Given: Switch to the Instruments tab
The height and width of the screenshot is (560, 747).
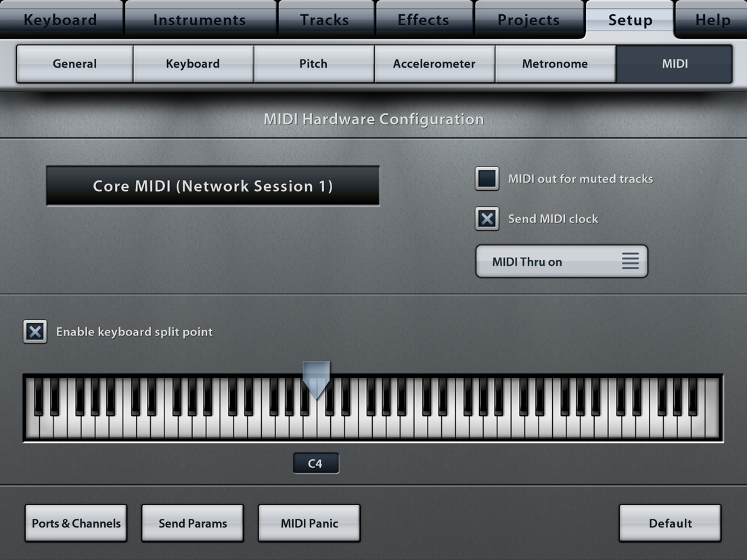Looking at the screenshot, I should [200, 20].
